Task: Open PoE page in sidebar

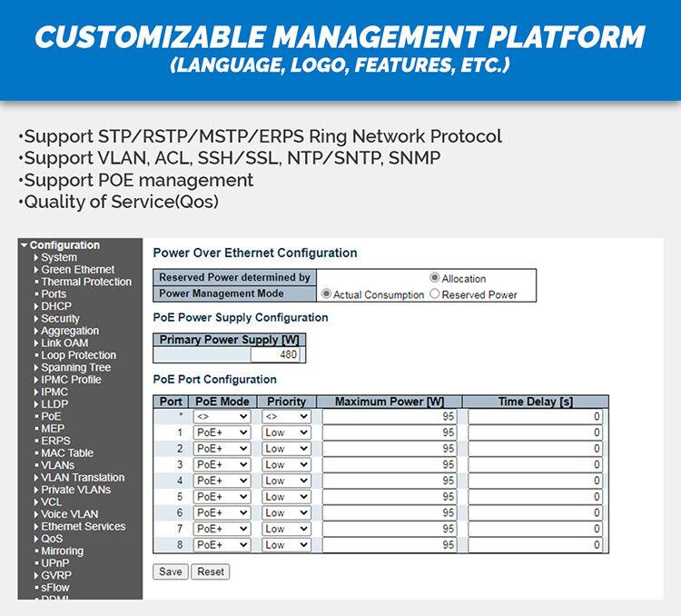Action: click(51, 416)
